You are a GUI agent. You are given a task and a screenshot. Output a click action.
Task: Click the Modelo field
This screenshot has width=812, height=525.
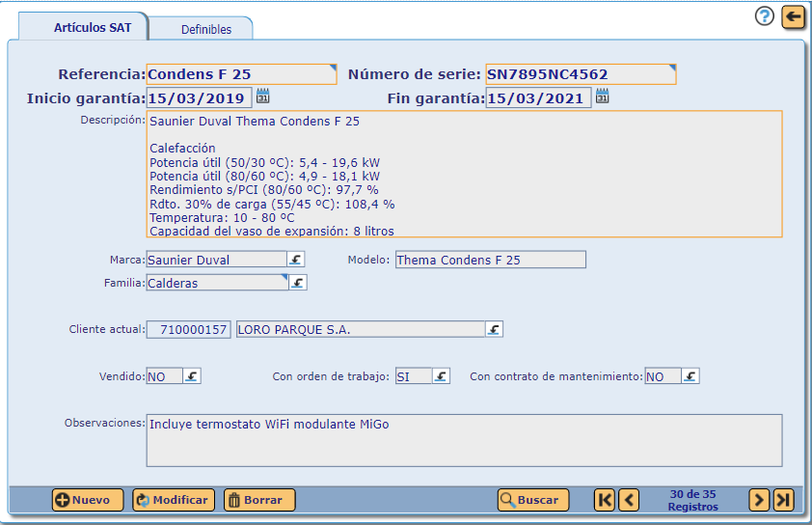[491, 260]
